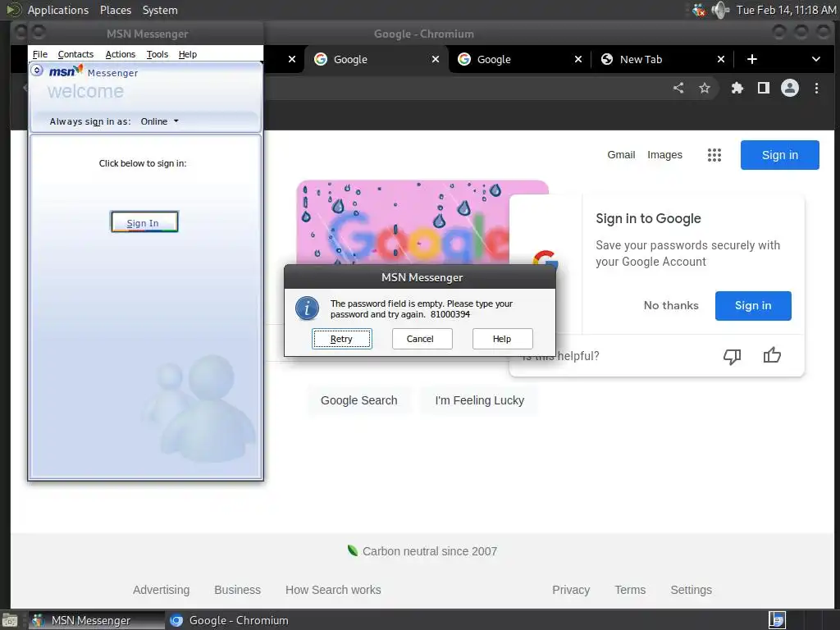840x630 pixels.
Task: Open the Tools menu in MSN Messenger
Action: pos(157,54)
